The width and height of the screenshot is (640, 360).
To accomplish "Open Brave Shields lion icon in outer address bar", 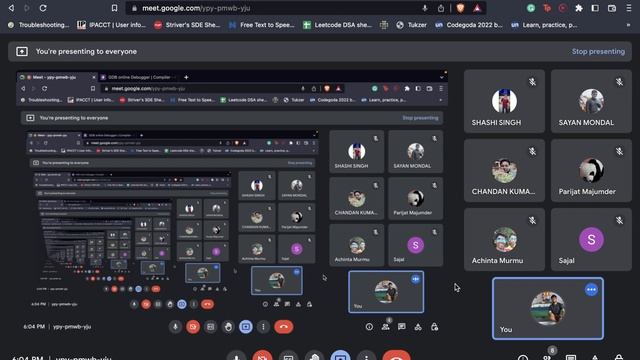I will (x=460, y=8).
